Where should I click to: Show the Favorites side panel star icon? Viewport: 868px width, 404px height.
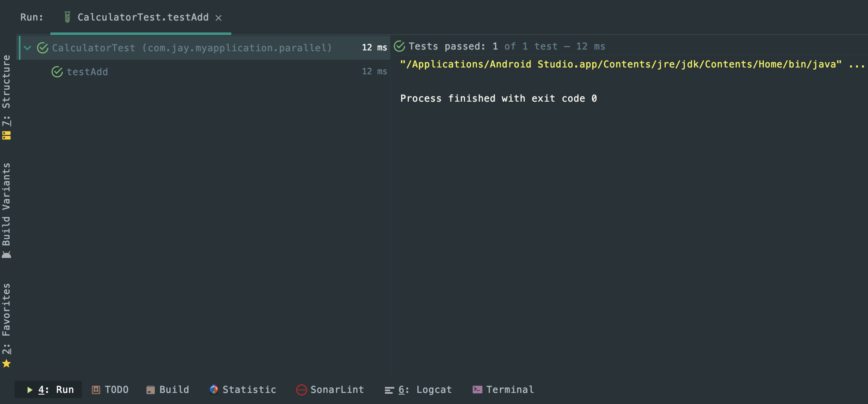tap(6, 363)
